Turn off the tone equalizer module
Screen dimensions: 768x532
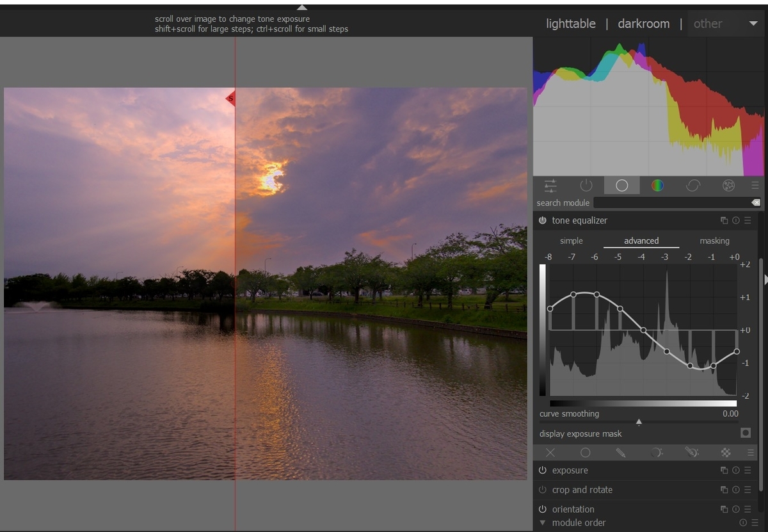pyautogui.click(x=542, y=220)
